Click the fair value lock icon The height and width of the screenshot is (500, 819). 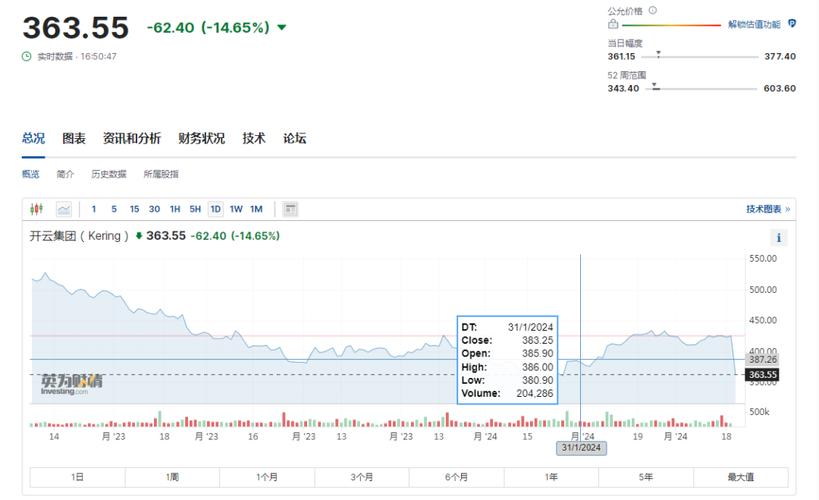613,24
